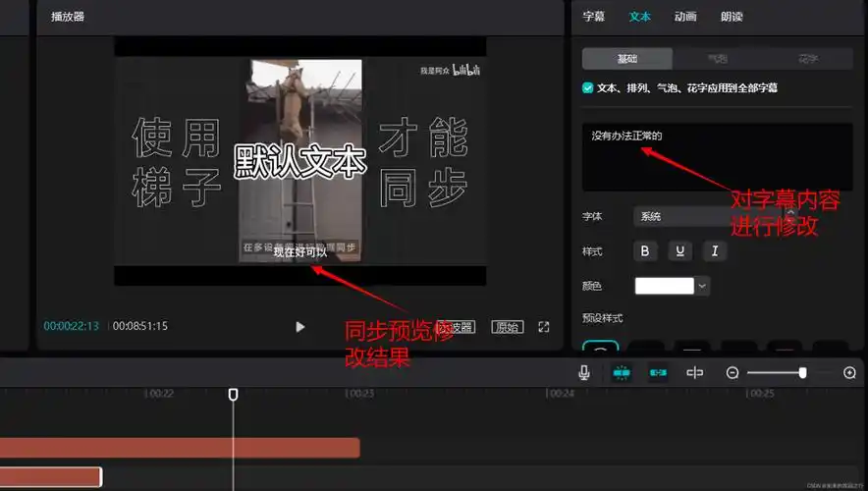Click the 预设样式 section label

click(x=602, y=318)
